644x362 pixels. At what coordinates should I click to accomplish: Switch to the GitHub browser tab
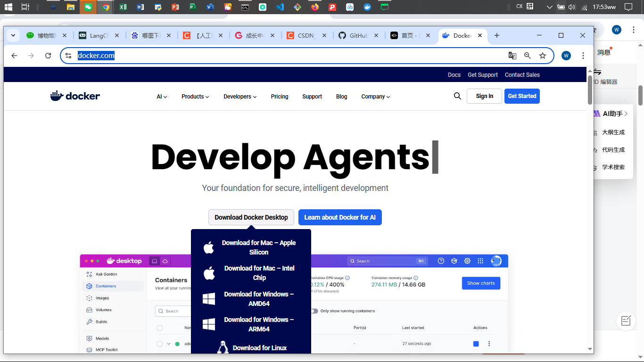[x=358, y=35]
